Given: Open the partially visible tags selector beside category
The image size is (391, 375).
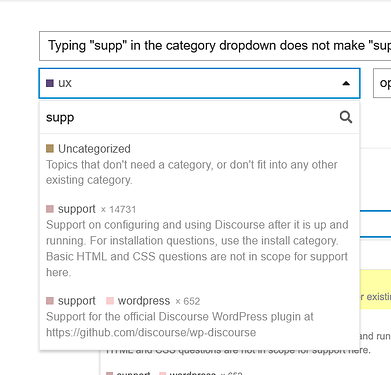Looking at the screenshot, I should click(382, 83).
